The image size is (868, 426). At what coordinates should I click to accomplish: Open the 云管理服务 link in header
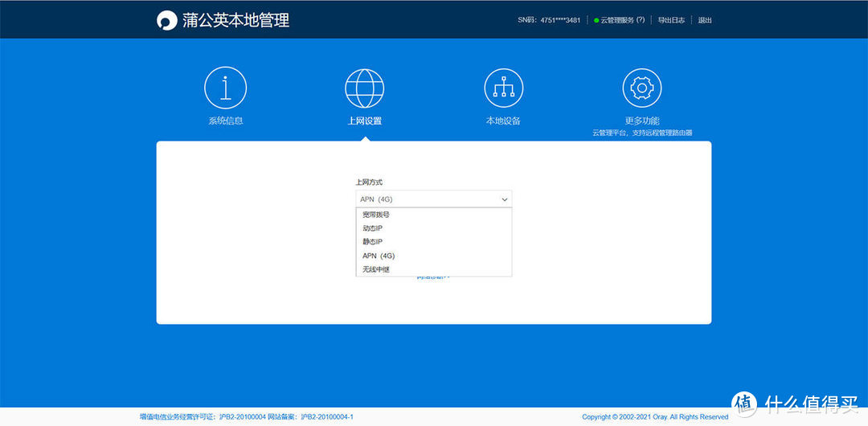coord(617,20)
